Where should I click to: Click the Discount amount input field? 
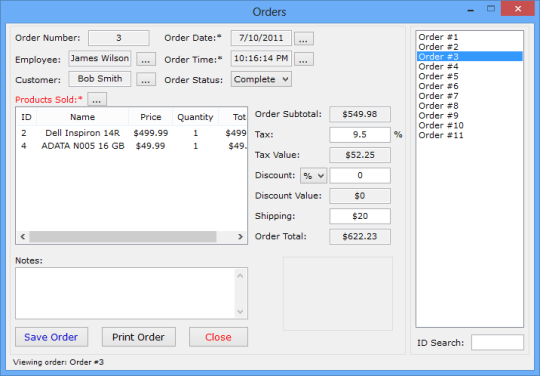coord(360,176)
